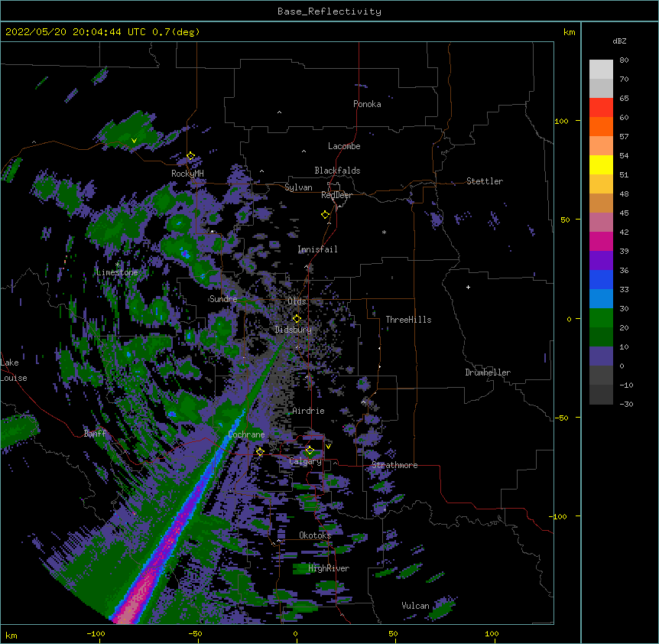Viewport: 659px width, 644px height.
Task: Select the yellow V marker in northwest echoes
Action: (x=134, y=141)
